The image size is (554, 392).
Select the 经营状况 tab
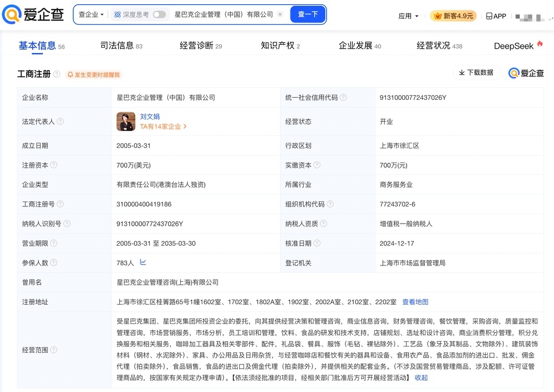point(439,46)
